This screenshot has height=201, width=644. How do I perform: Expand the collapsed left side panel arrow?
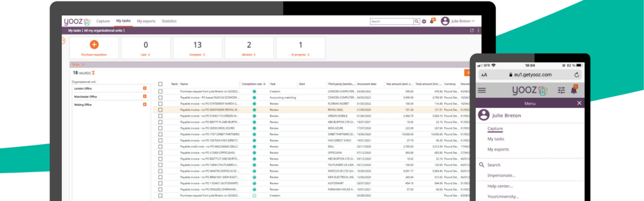64,41
